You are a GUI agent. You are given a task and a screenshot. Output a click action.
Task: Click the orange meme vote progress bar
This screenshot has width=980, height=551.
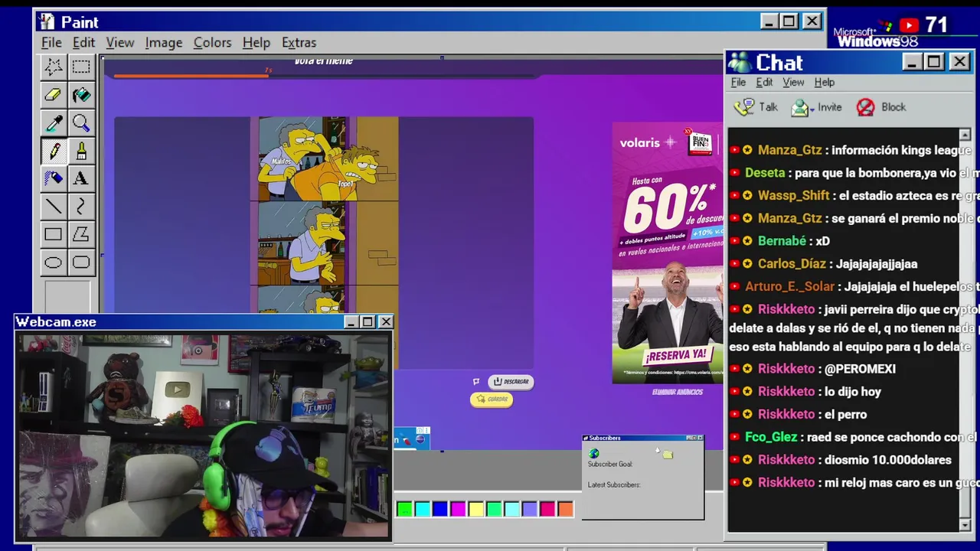tap(191, 76)
